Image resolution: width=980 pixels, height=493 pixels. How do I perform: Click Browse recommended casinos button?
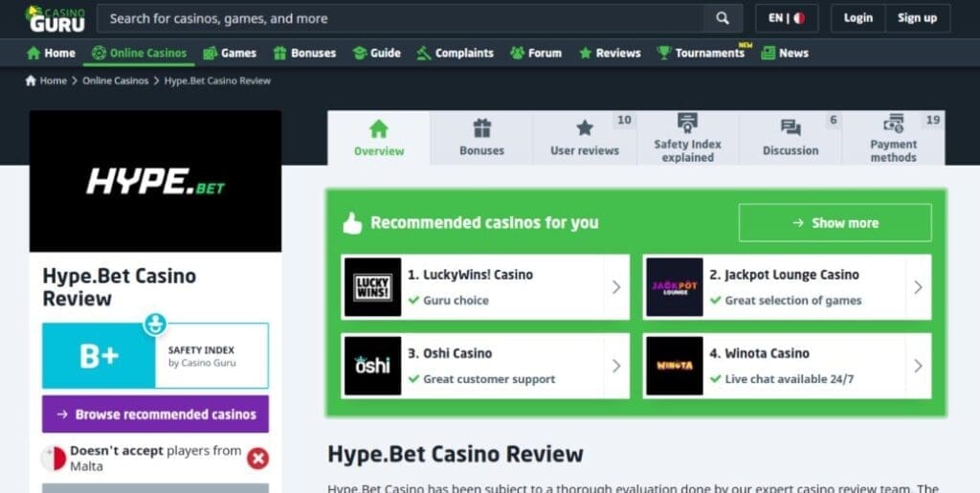pyautogui.click(x=156, y=414)
